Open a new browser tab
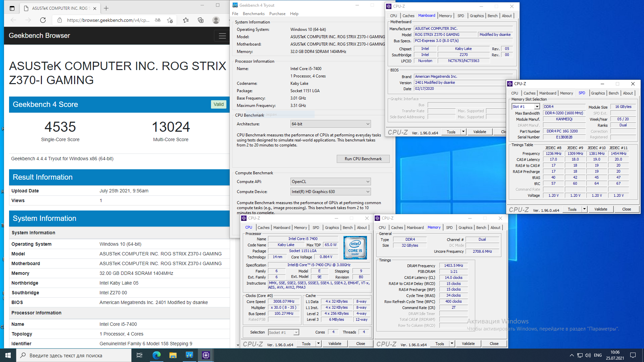The height and width of the screenshot is (362, 644). (x=106, y=8)
